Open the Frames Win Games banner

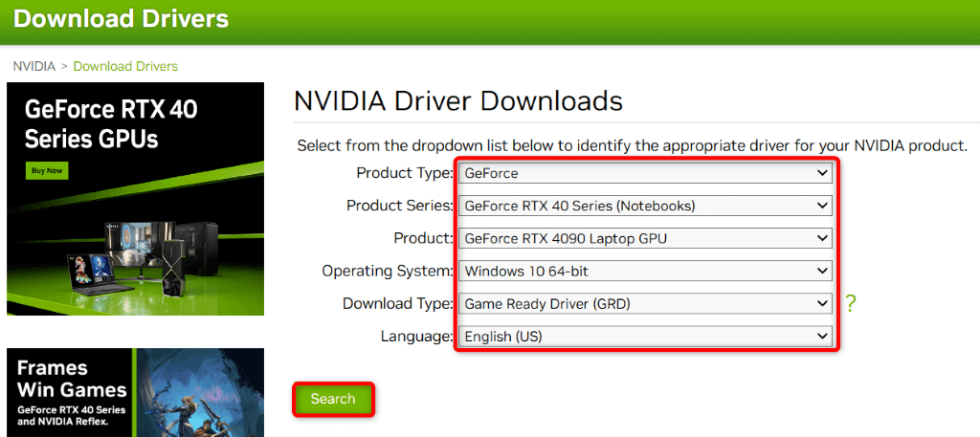click(x=136, y=393)
